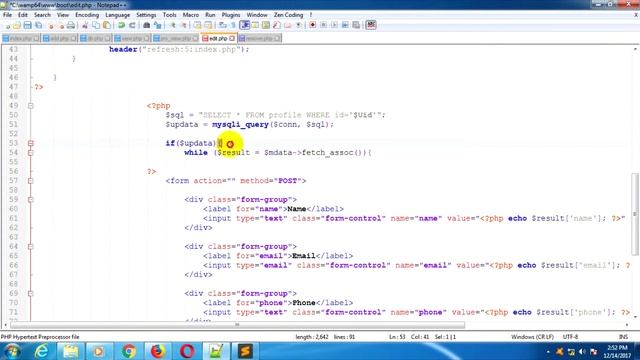Collapse the fold marker at line 53
640x360 pixels.
click(31, 143)
